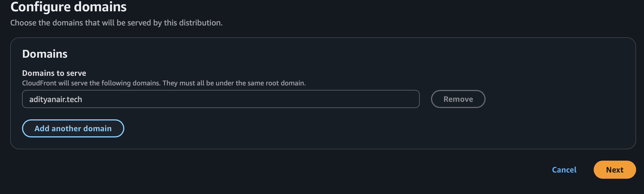Click the Domains to serve label
Screen dimensions: 644x194
pos(54,73)
